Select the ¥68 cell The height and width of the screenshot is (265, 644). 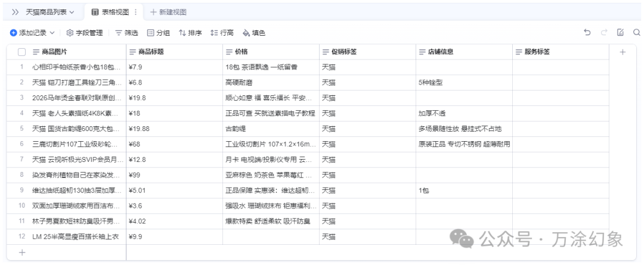click(x=174, y=144)
